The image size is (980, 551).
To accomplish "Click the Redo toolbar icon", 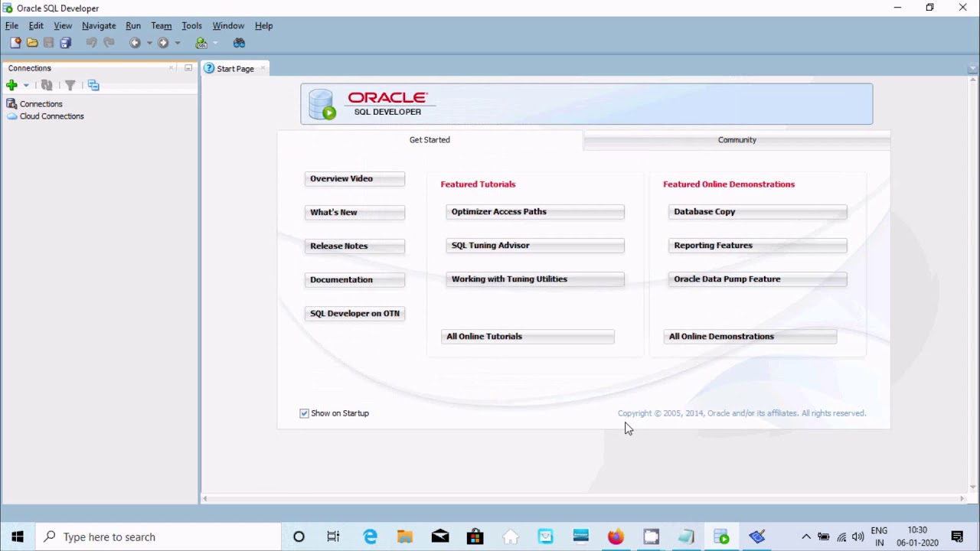I will click(x=109, y=43).
